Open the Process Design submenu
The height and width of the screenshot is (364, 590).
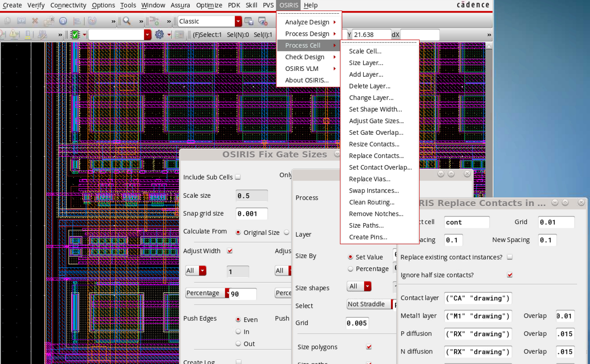309,34
